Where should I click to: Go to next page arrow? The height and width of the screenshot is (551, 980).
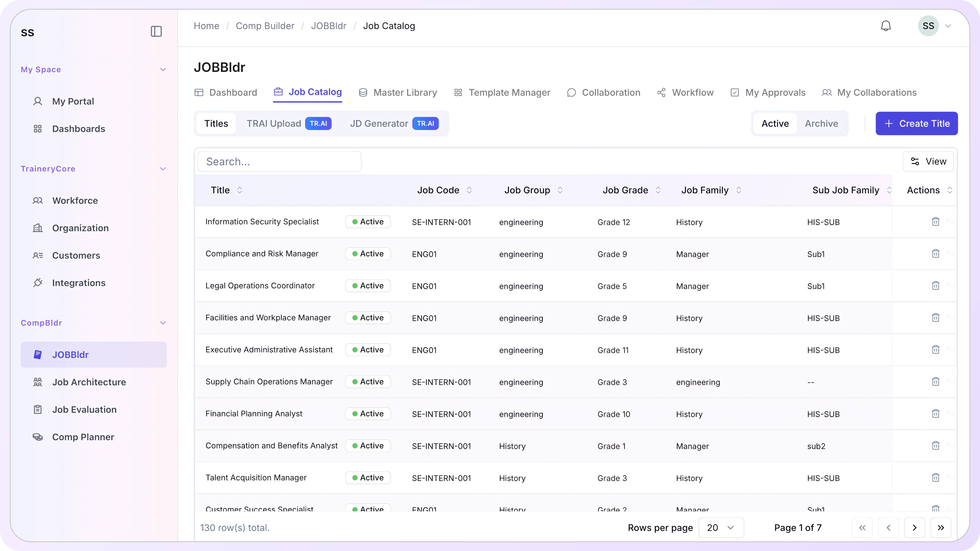click(x=915, y=527)
